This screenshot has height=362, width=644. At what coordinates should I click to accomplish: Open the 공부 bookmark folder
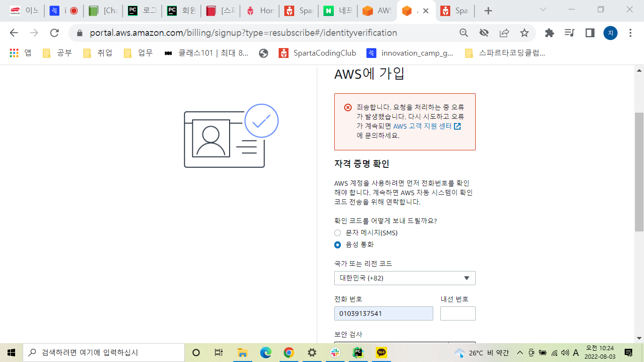point(57,53)
